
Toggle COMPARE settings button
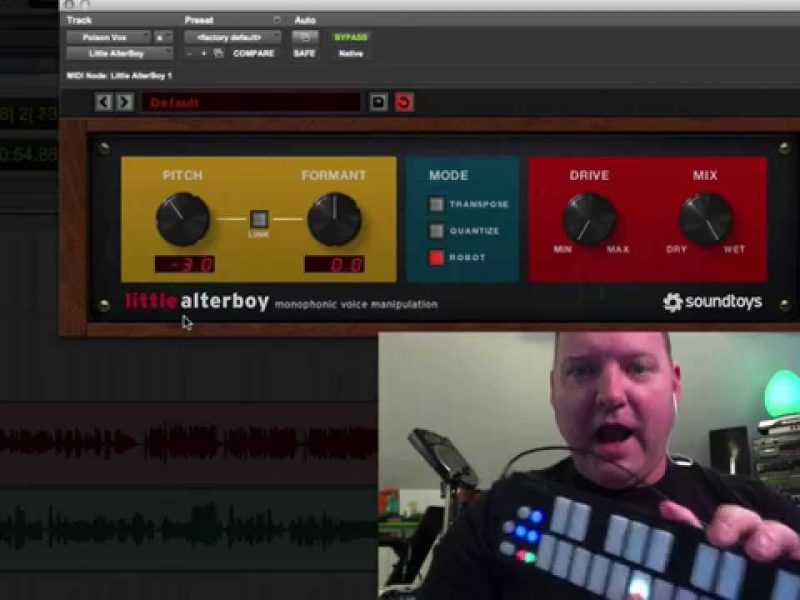(254, 54)
